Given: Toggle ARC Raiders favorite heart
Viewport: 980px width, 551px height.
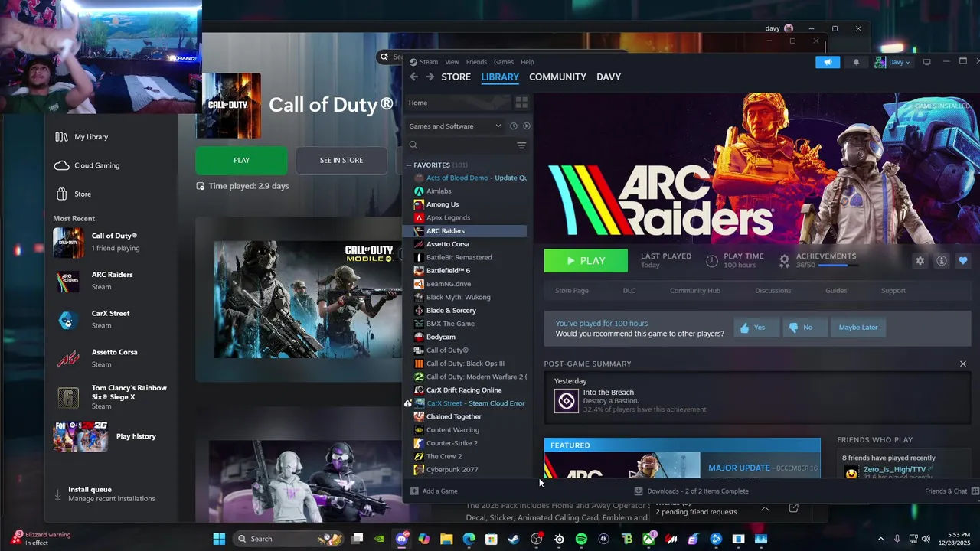Looking at the screenshot, I should coord(962,261).
